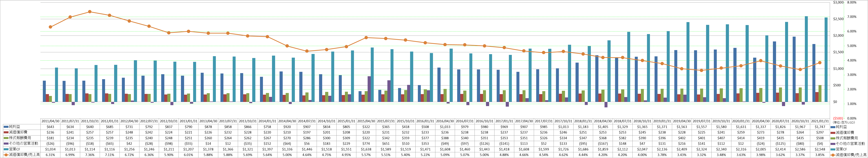Click the 1.00% label on the percent axis

point(852,104)
